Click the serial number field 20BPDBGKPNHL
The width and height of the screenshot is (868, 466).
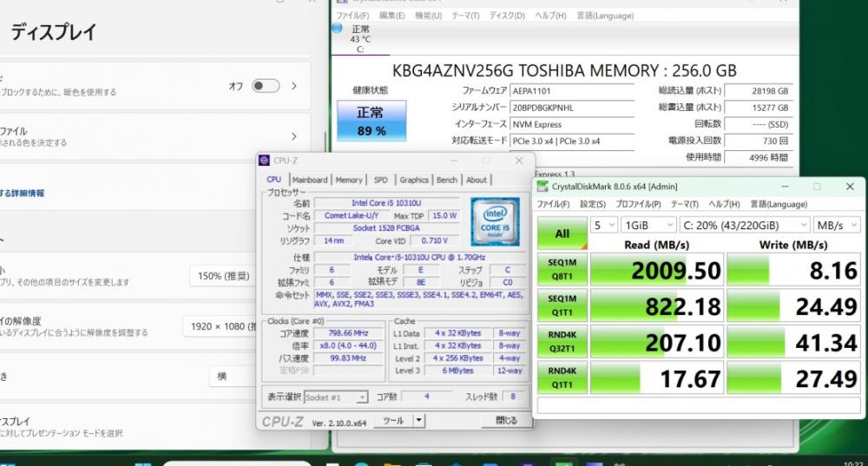click(572, 108)
